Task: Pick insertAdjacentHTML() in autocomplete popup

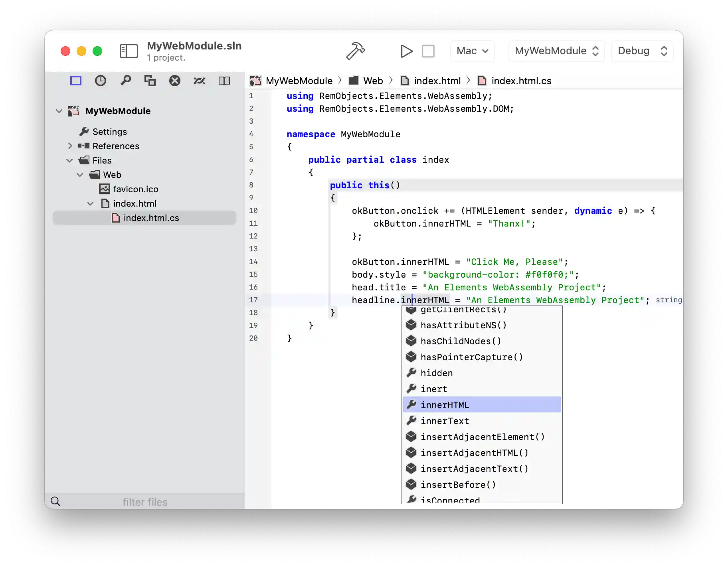Action: 474,453
